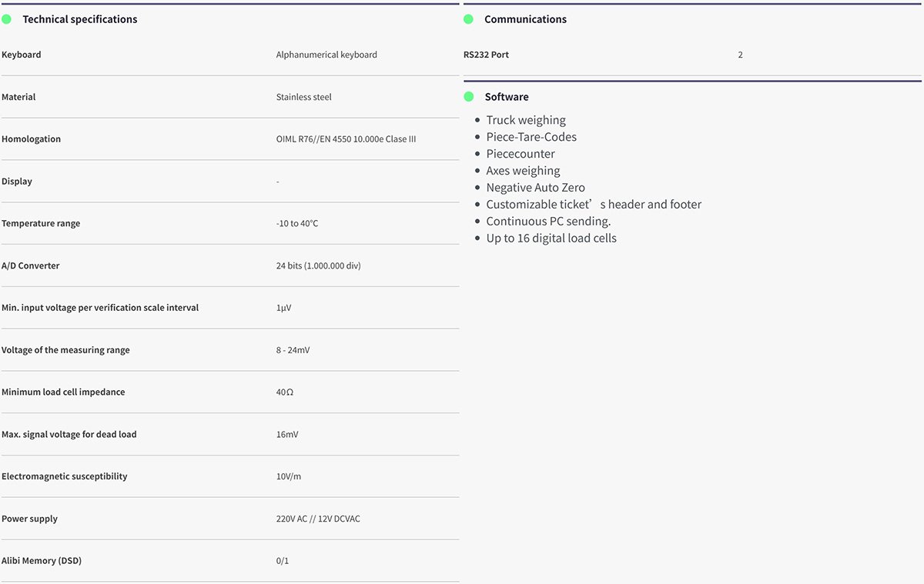This screenshot has height=584, width=924.
Task: Open the Software section heading
Action: (507, 97)
